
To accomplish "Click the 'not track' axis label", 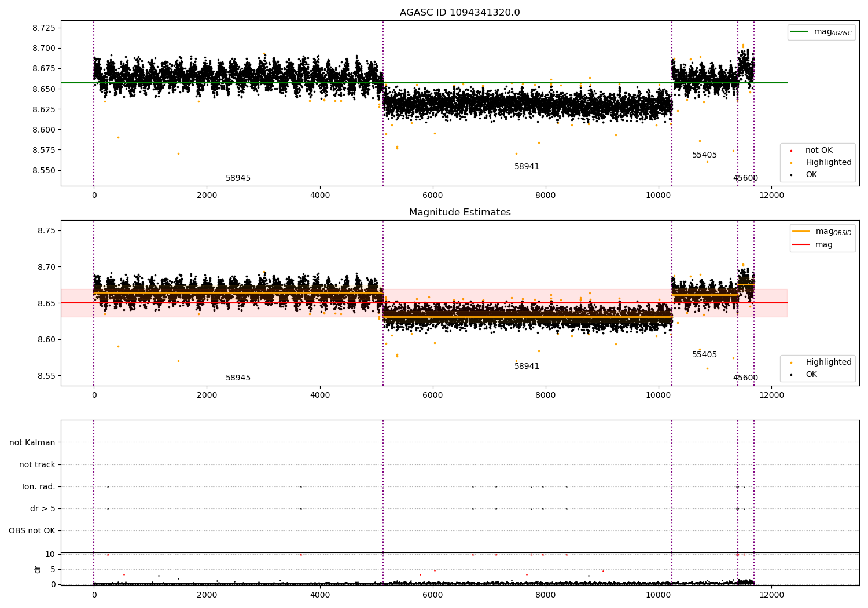I will pyautogui.click(x=37, y=464).
